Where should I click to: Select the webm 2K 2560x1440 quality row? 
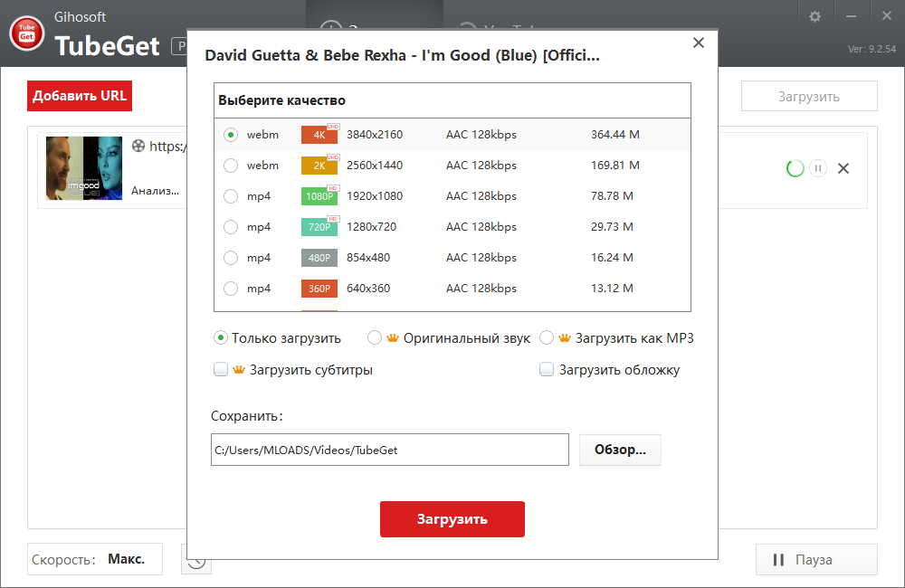[x=231, y=165]
